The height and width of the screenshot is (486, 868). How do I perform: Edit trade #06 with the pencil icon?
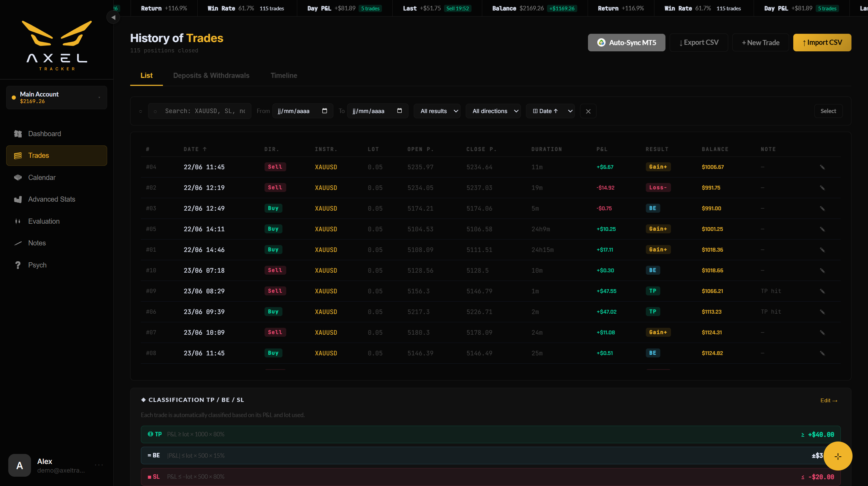coord(822,312)
